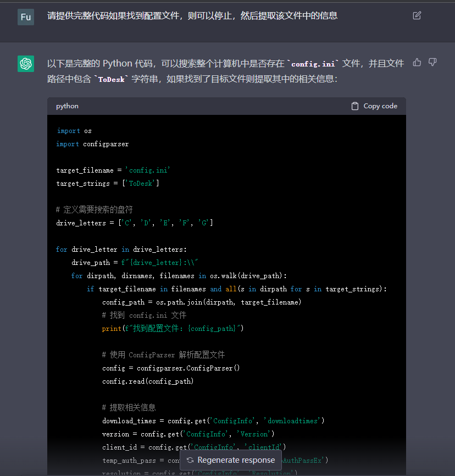Image resolution: width=455 pixels, height=476 pixels.
Task: Click the inline config.ini code in response
Action: pos(315,64)
